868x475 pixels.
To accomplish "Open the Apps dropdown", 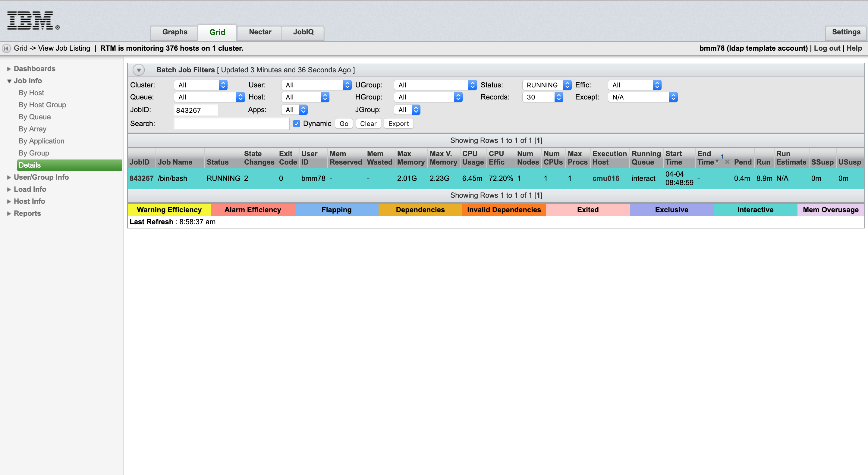I will 294,110.
